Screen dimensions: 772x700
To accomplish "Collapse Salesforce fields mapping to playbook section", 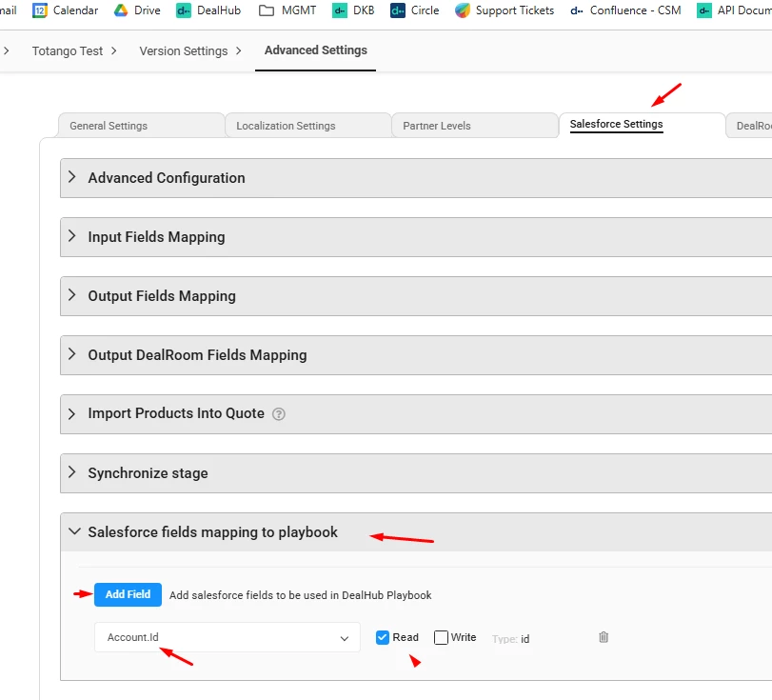I will pos(74,531).
